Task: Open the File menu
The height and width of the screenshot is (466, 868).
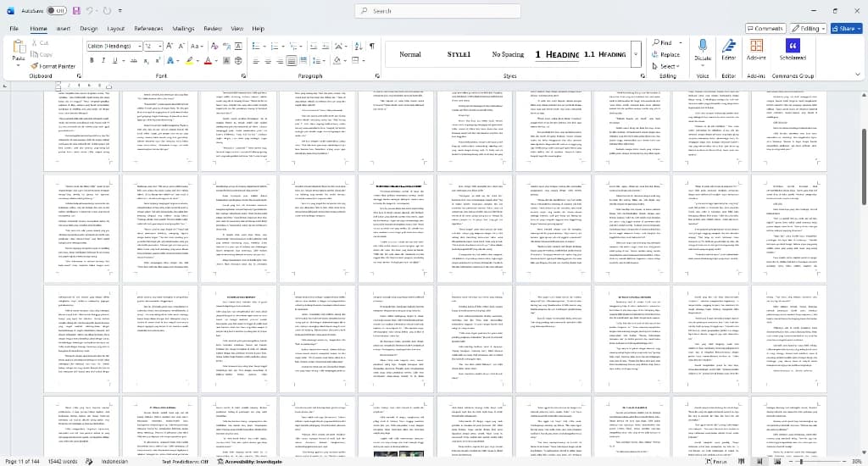Action: pyautogui.click(x=14, y=28)
